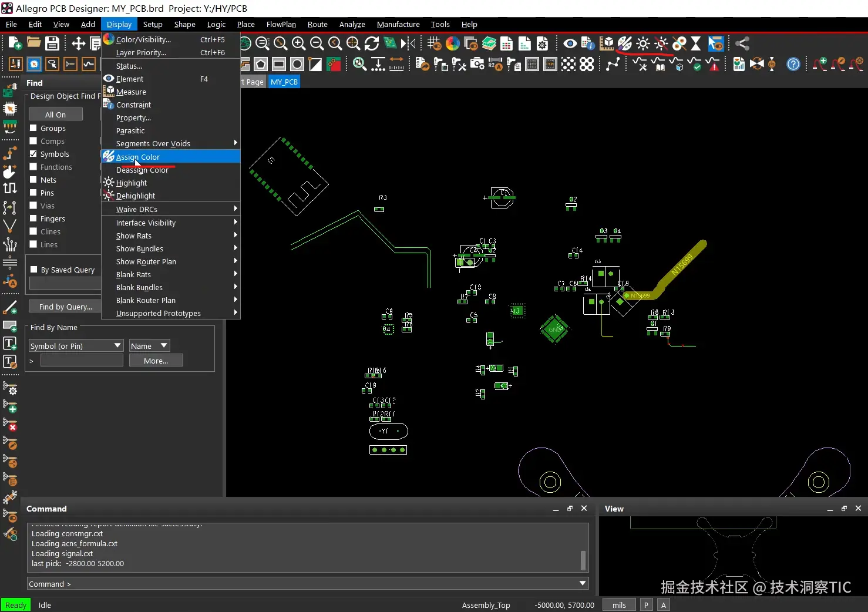The image size is (868, 612).
Task: Click the Zoom Out magnifier icon
Action: 317,43
